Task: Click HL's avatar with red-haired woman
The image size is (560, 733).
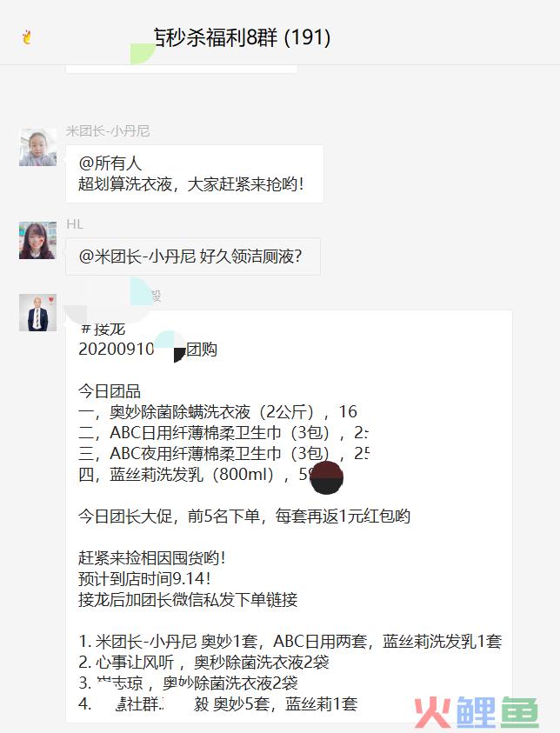Action: coord(38,240)
